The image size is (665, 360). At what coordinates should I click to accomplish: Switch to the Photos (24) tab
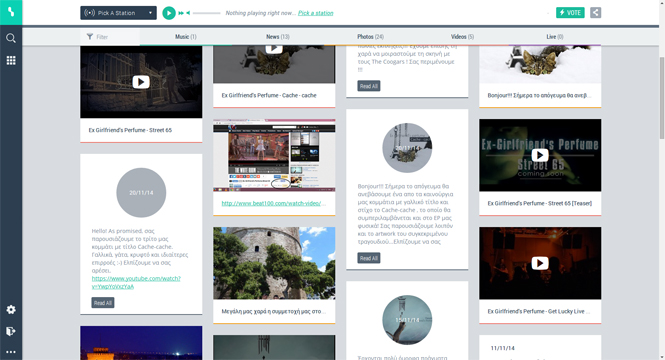click(370, 37)
